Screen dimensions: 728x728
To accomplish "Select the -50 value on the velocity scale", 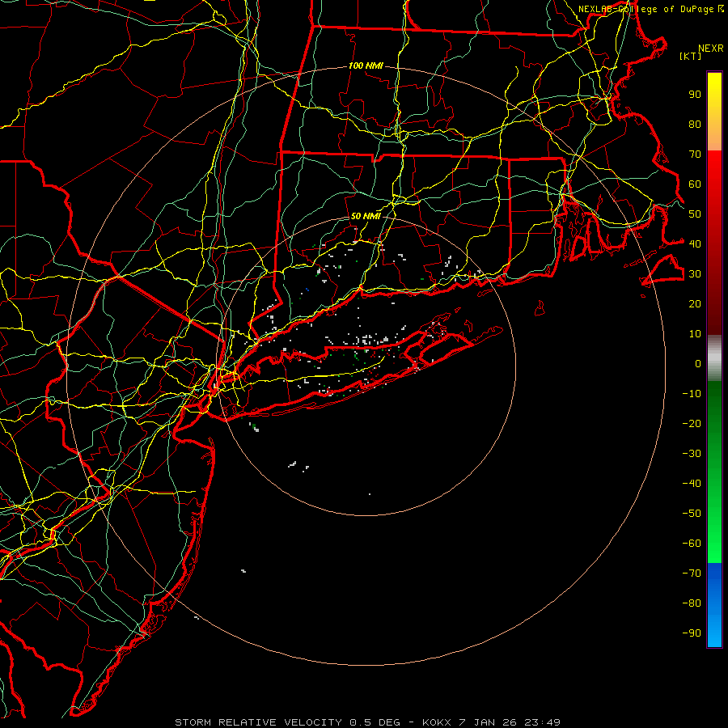I will coord(692,514).
